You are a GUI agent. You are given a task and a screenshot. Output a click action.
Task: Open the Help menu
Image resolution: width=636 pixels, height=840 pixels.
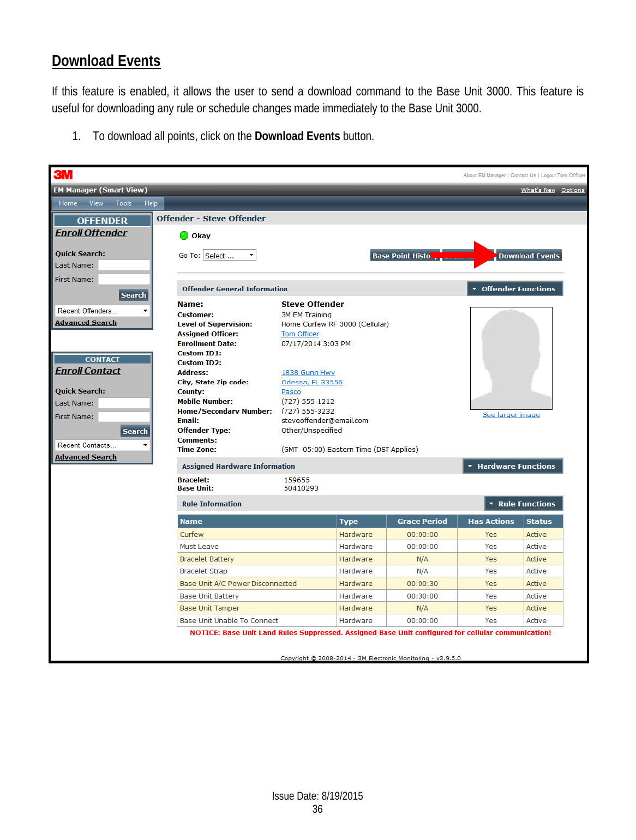151,203
